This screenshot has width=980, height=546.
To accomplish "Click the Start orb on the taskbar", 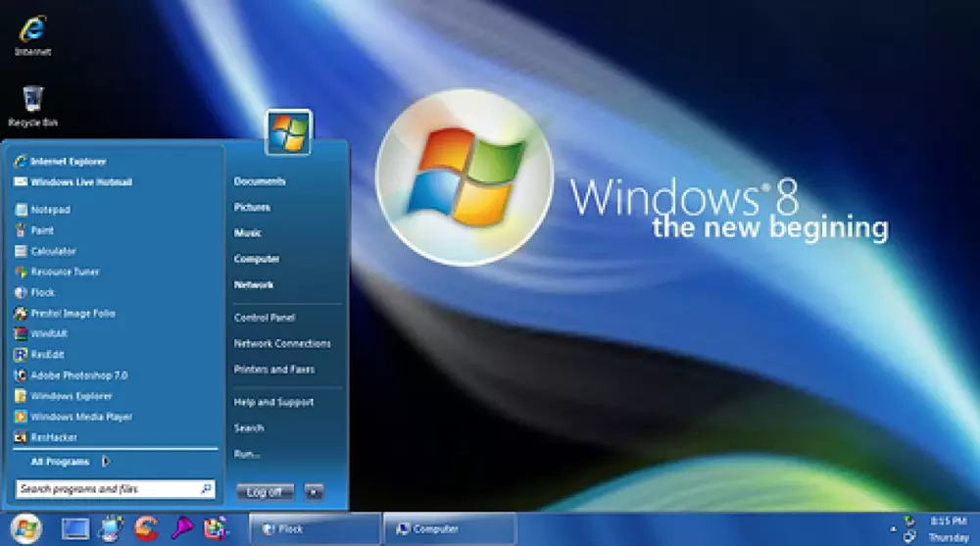I will (26, 528).
